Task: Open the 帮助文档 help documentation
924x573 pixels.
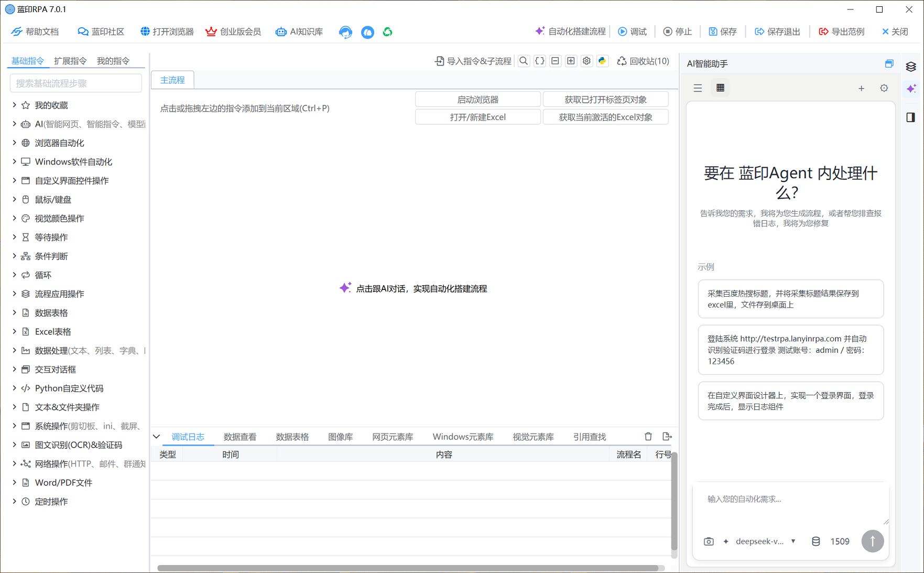Action: [35, 32]
